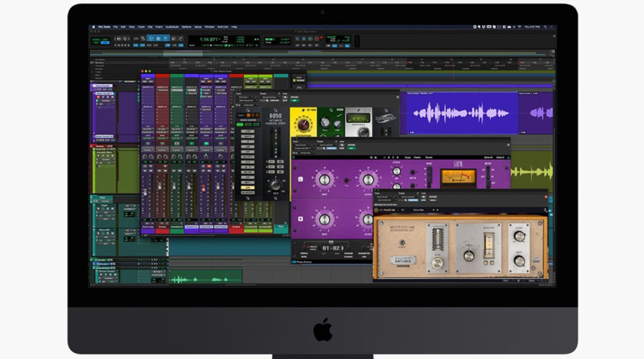Open the Rev Plate preset name dropdown
Image resolution: width=644 pixels, height=359 pixels.
pyautogui.click(x=418, y=209)
